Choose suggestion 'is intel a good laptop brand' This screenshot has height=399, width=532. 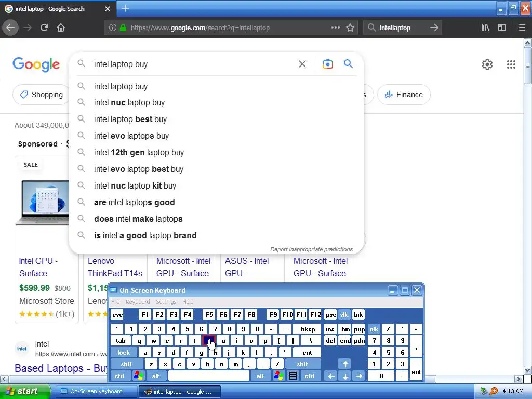(x=216, y=236)
